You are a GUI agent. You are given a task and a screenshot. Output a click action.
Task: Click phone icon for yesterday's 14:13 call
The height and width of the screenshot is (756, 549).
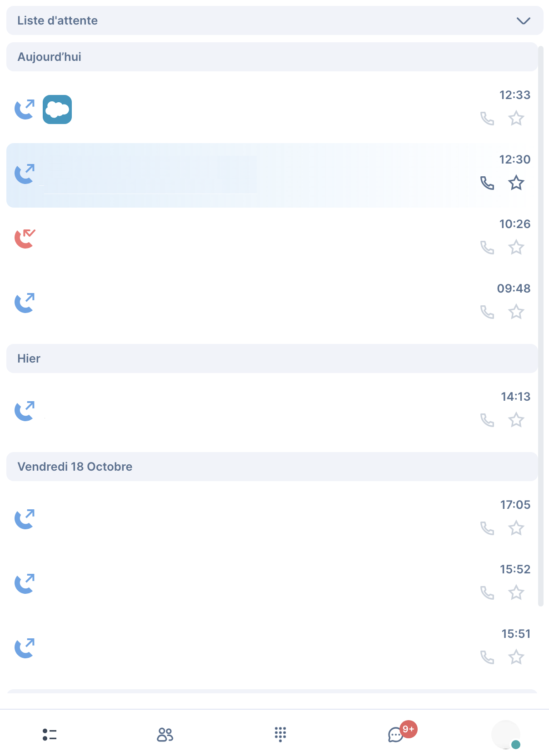487,420
